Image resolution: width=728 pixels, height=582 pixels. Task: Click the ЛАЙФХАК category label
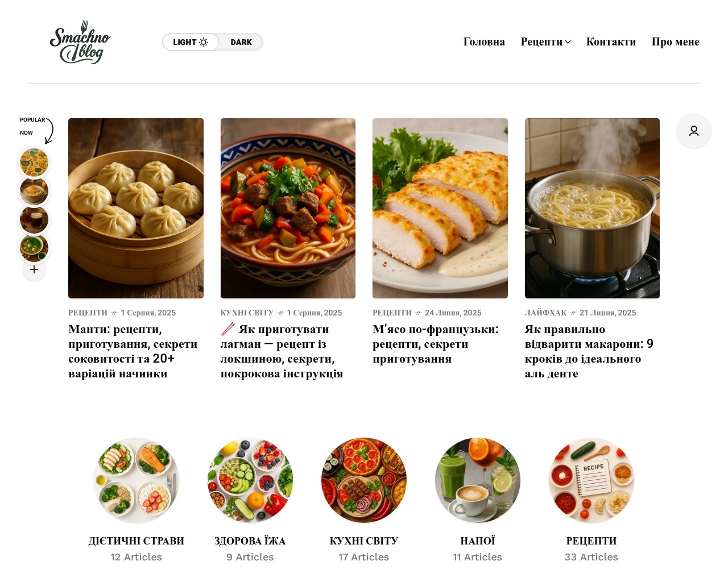545,313
